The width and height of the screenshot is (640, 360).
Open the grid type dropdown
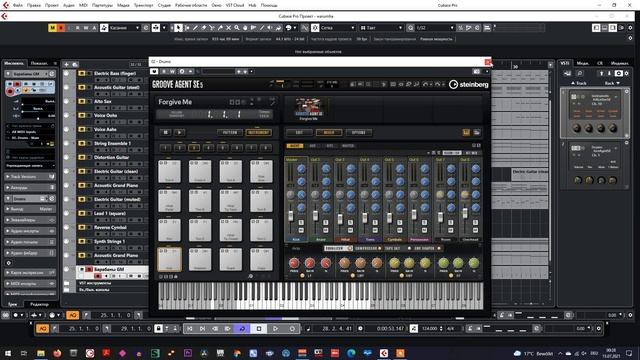pos(381,28)
